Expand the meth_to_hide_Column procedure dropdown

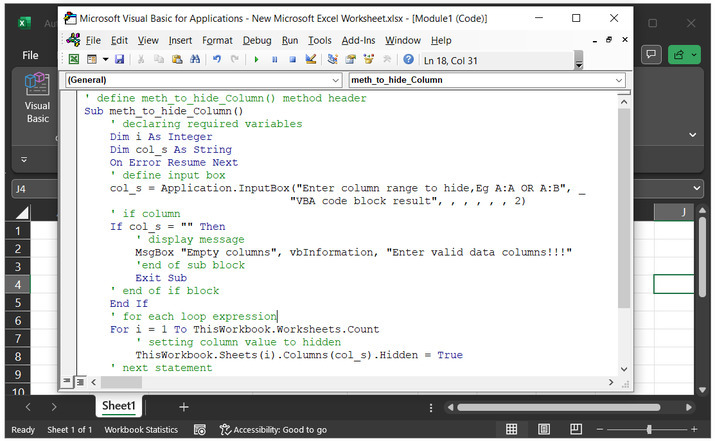click(x=619, y=80)
